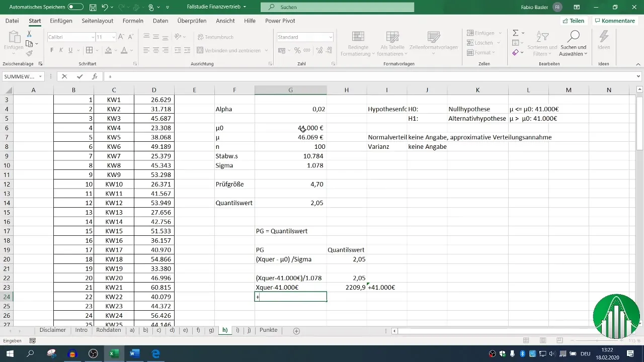Screen dimensions: 644x362
Task: Click the column G header
Action: click(x=290, y=90)
